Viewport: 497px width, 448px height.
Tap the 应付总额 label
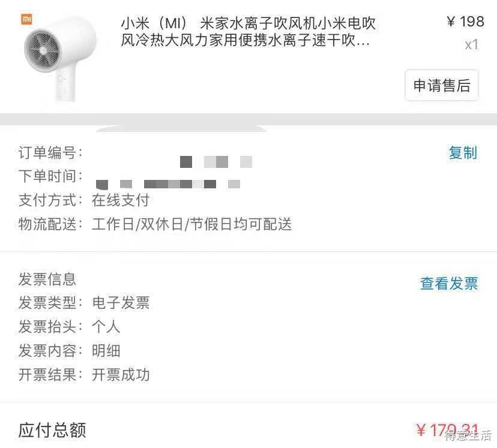click(52, 430)
